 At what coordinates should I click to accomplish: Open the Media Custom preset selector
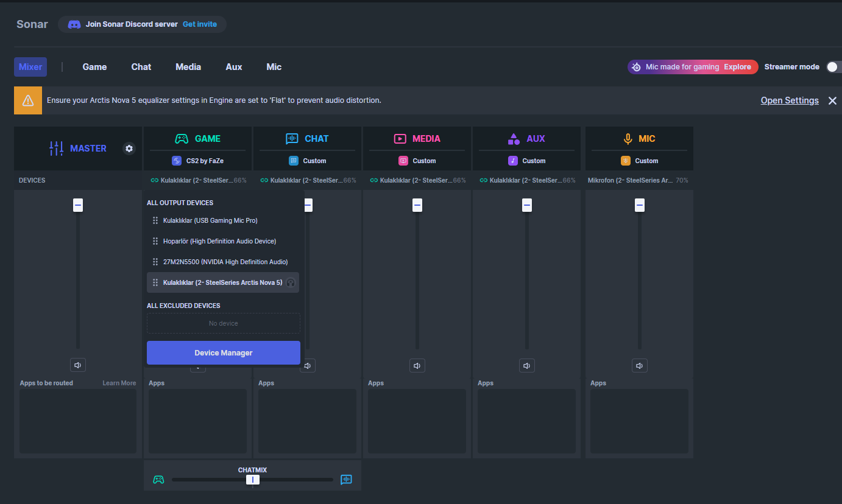(x=417, y=161)
